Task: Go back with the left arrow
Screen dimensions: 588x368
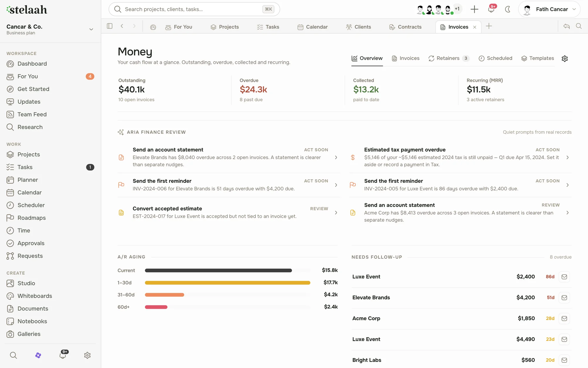Action: click(122, 26)
